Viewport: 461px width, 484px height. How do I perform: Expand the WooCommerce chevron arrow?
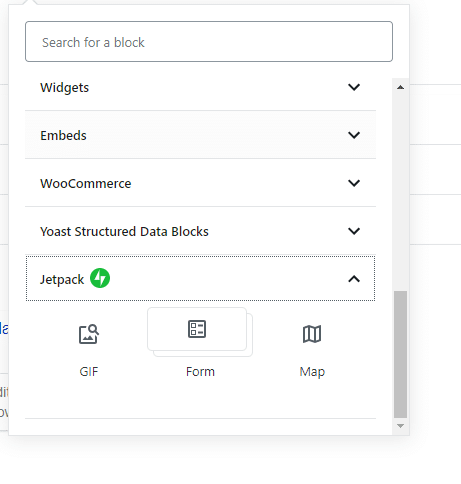tap(354, 183)
